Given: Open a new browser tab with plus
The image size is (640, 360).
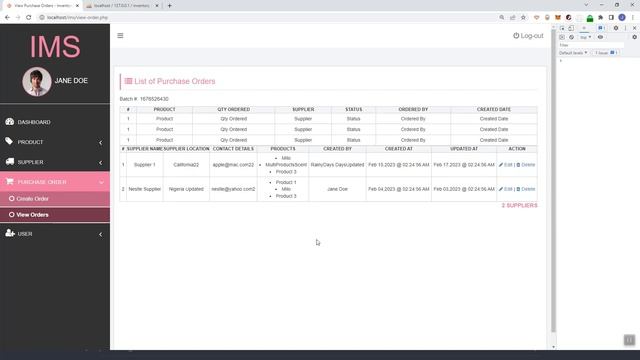Looking at the screenshot, I should click(169, 6).
